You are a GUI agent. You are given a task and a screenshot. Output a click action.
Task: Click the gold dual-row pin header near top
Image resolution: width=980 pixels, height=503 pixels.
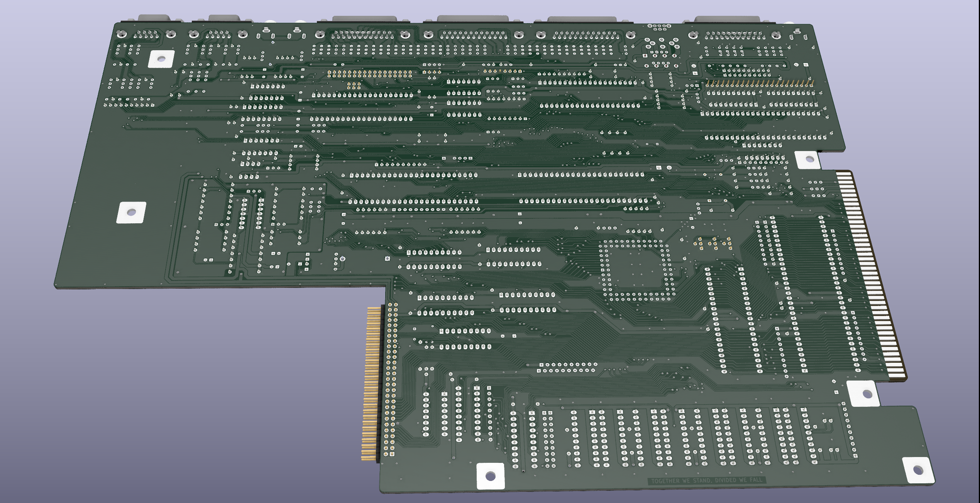point(369,73)
